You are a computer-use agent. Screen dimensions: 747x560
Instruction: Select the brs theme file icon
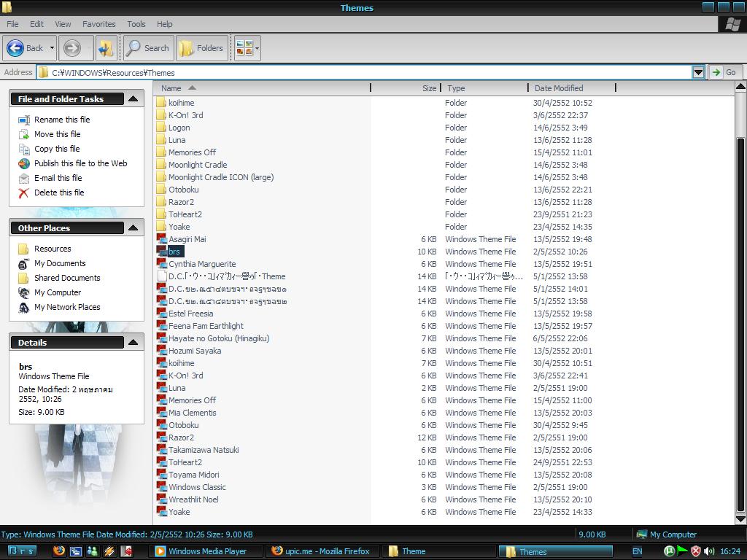tap(161, 252)
